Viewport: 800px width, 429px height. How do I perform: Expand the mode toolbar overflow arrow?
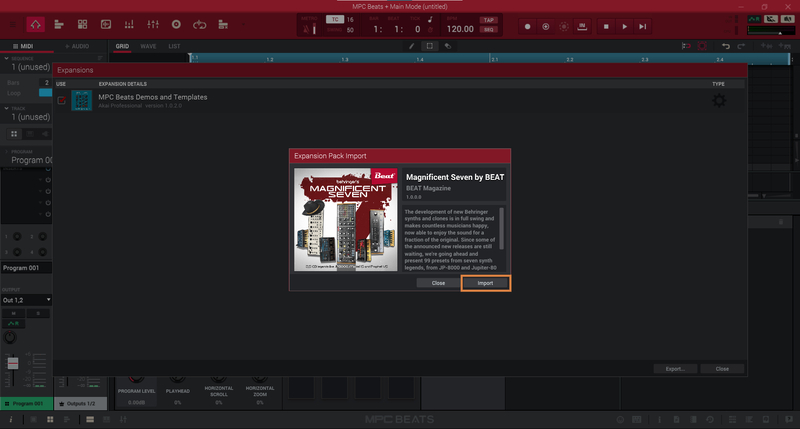click(x=243, y=24)
